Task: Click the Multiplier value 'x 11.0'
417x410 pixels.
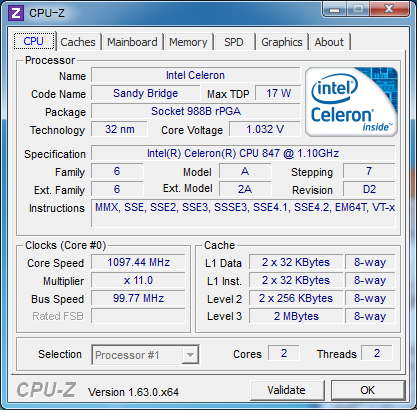Action: [138, 280]
